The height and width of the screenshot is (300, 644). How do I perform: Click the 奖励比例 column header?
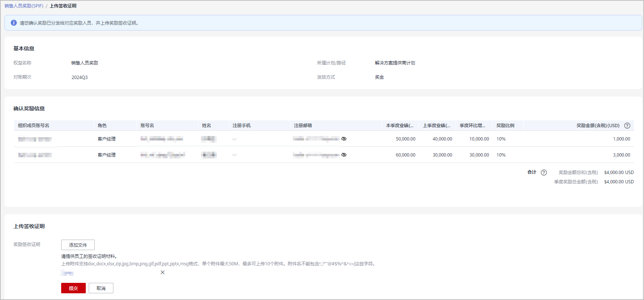tap(505, 126)
